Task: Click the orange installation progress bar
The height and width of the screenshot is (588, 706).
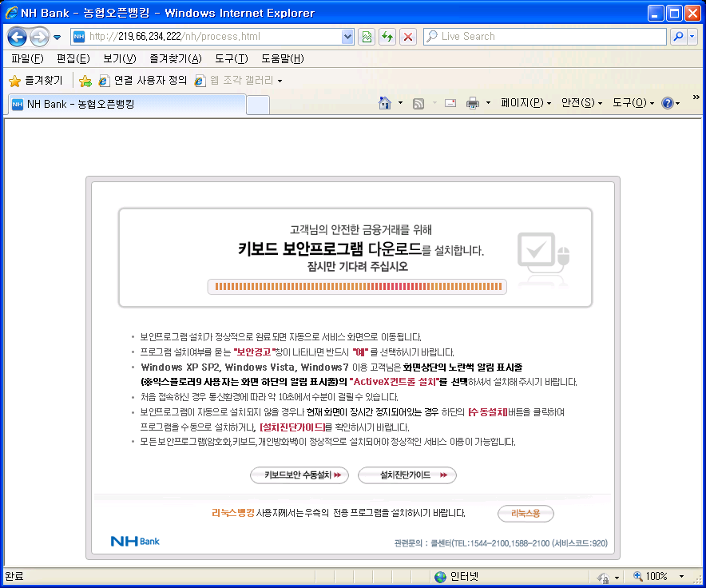Action: tap(357, 287)
